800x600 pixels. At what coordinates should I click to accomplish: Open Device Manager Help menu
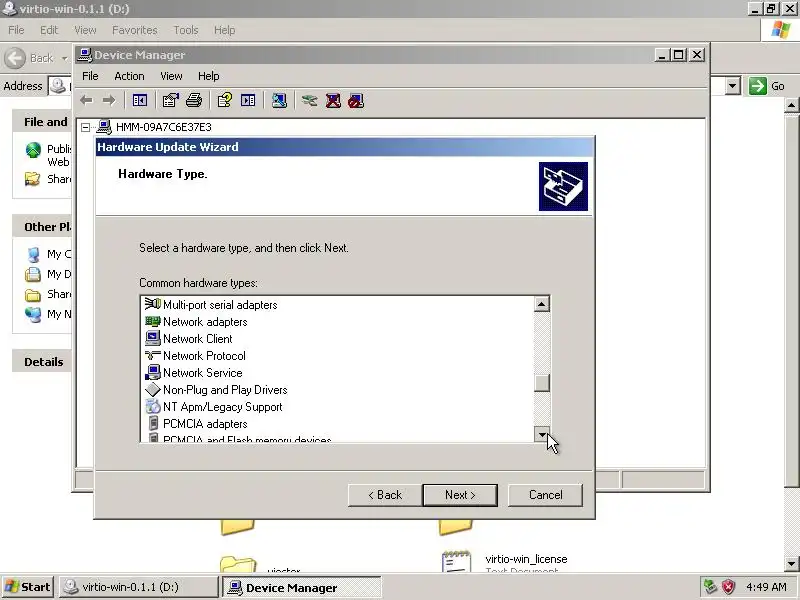coord(209,76)
